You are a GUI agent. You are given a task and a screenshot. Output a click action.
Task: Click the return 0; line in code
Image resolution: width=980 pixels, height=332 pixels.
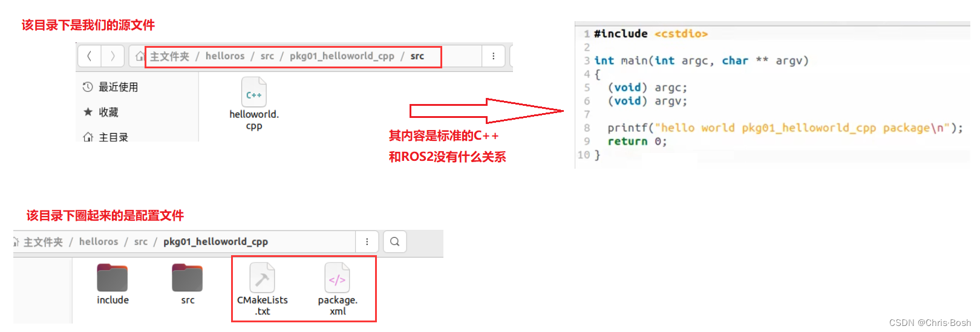pyautogui.click(x=637, y=142)
